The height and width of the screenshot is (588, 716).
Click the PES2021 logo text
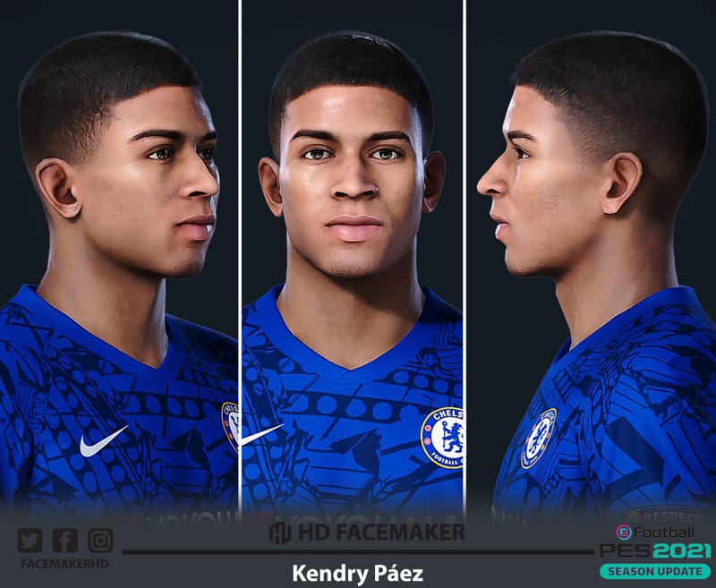coord(655,550)
